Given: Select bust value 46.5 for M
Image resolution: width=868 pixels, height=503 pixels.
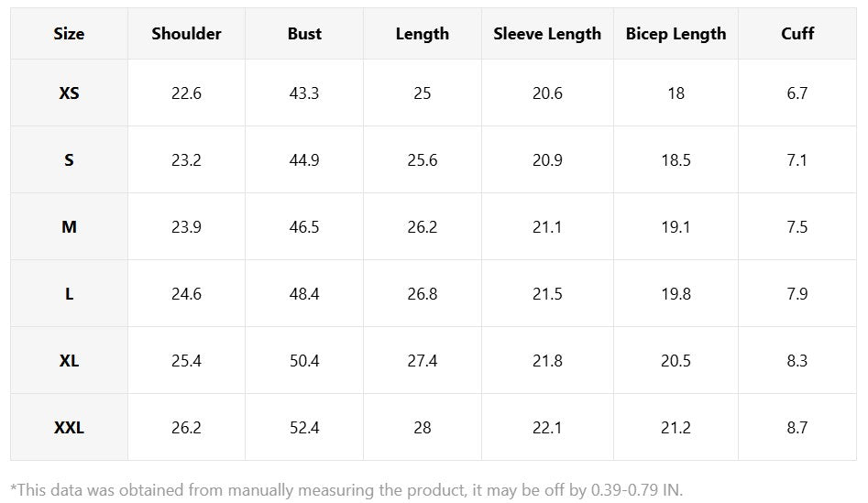Looking at the screenshot, I should [x=304, y=227].
